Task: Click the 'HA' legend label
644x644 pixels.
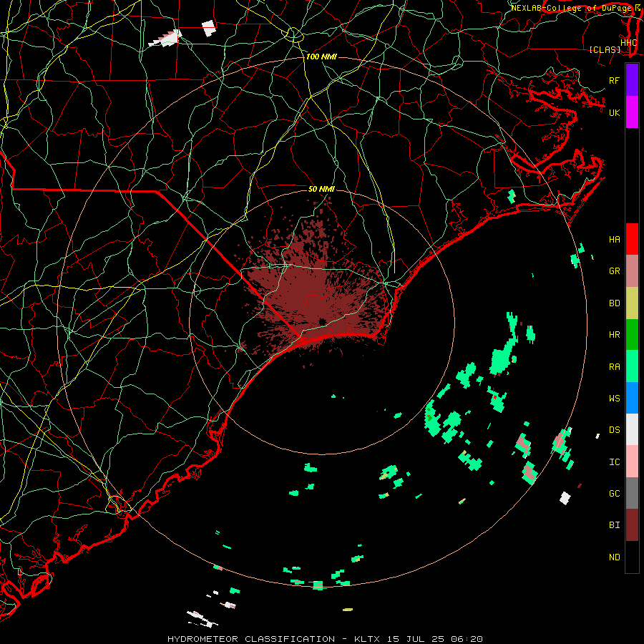Action: coord(615,240)
